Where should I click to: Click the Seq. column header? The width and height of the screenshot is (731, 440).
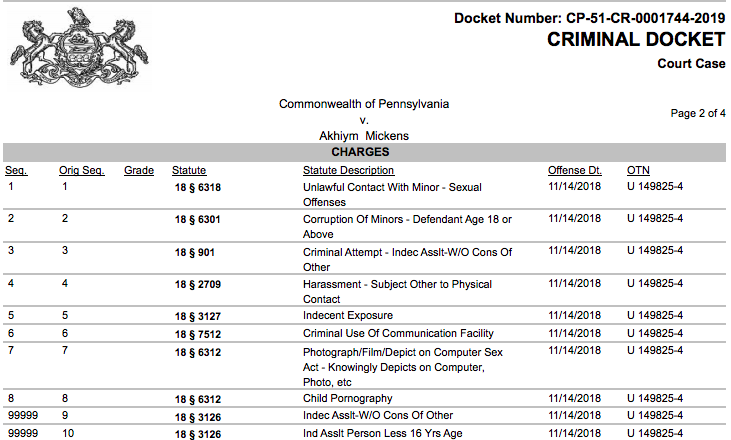pos(16,171)
